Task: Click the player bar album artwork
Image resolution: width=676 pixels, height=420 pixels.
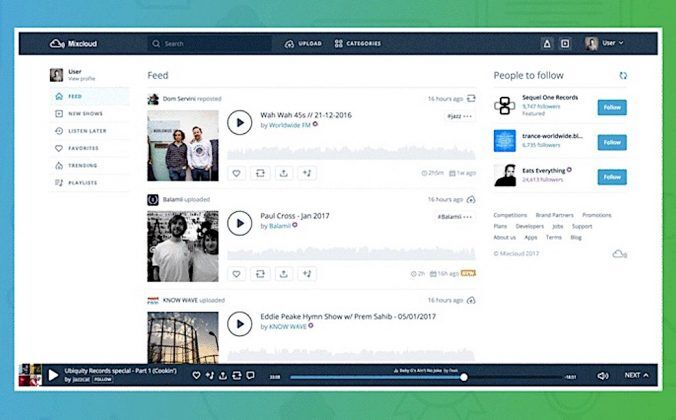Action: 30,375
